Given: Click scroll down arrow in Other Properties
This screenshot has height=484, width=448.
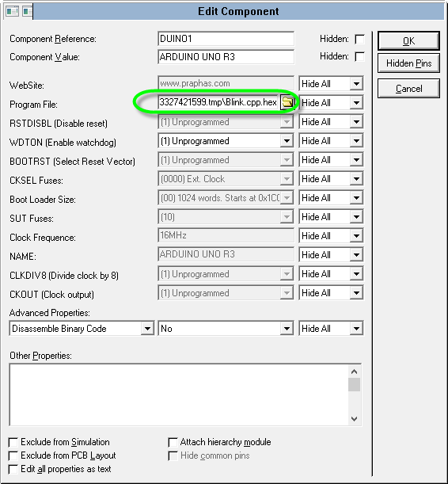Looking at the screenshot, I should coord(355,419).
